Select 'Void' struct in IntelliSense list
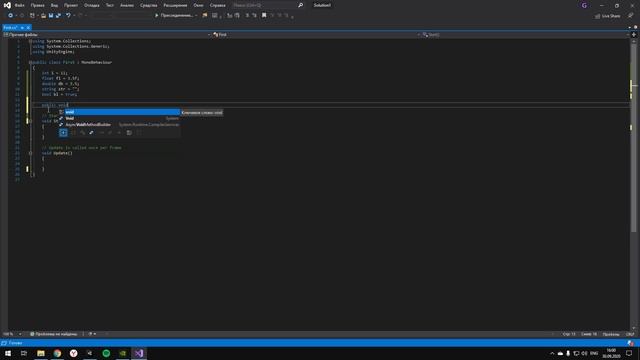 (119, 118)
